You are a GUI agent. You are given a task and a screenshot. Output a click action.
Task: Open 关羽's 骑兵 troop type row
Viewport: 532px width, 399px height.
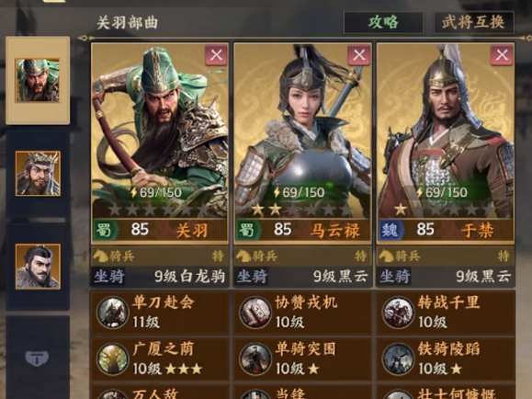[160, 256]
